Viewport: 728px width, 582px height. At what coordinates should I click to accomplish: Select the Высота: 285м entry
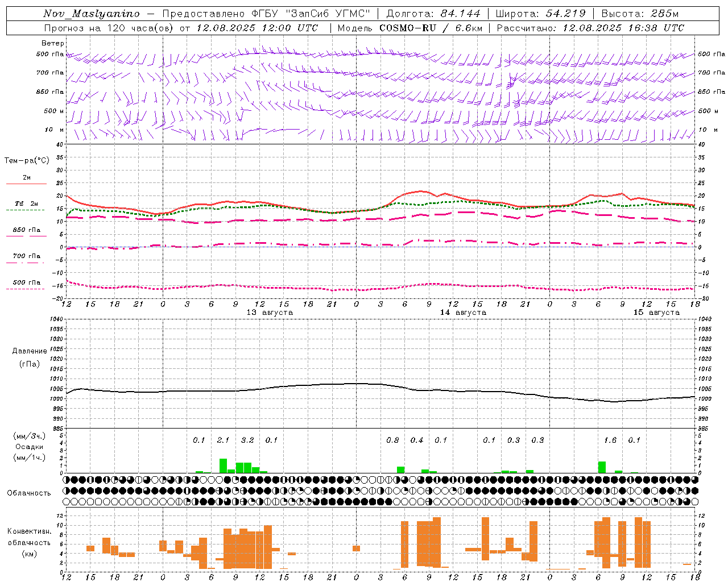point(640,14)
